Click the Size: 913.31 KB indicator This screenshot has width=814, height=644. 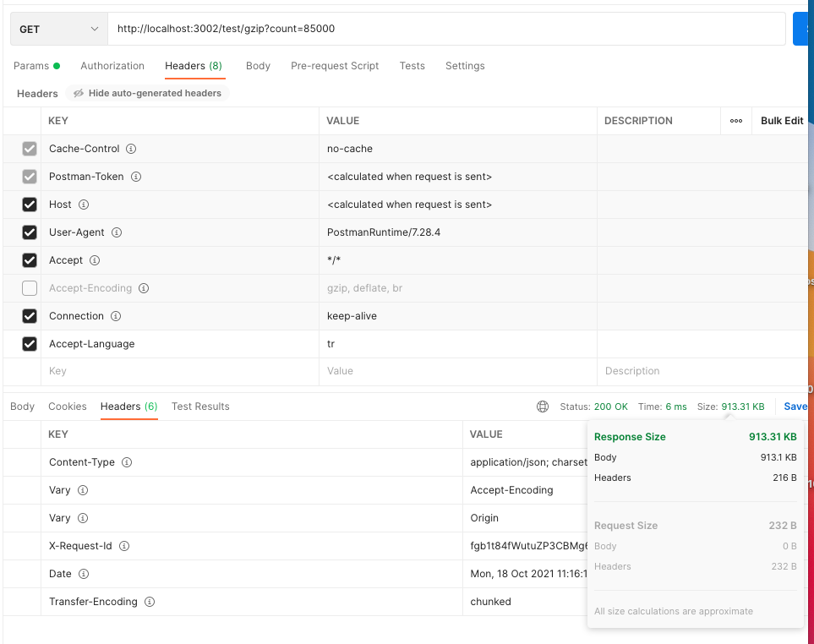click(x=732, y=407)
